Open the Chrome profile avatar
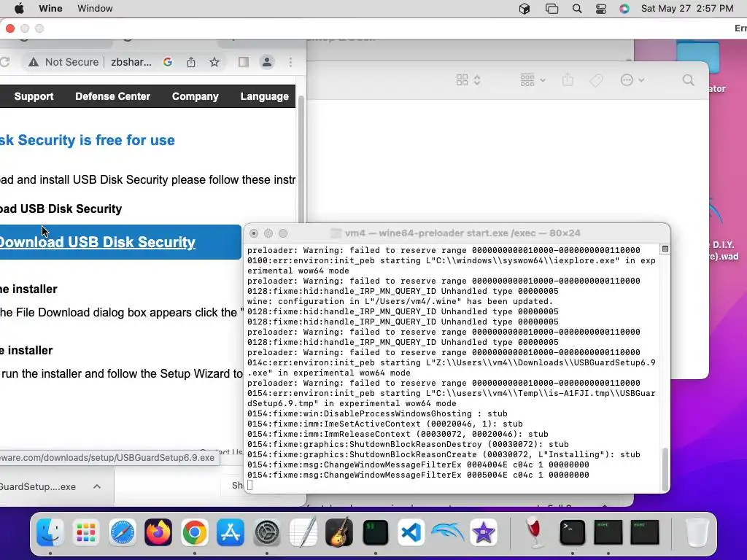Viewport: 747px width, 560px height. (267, 62)
